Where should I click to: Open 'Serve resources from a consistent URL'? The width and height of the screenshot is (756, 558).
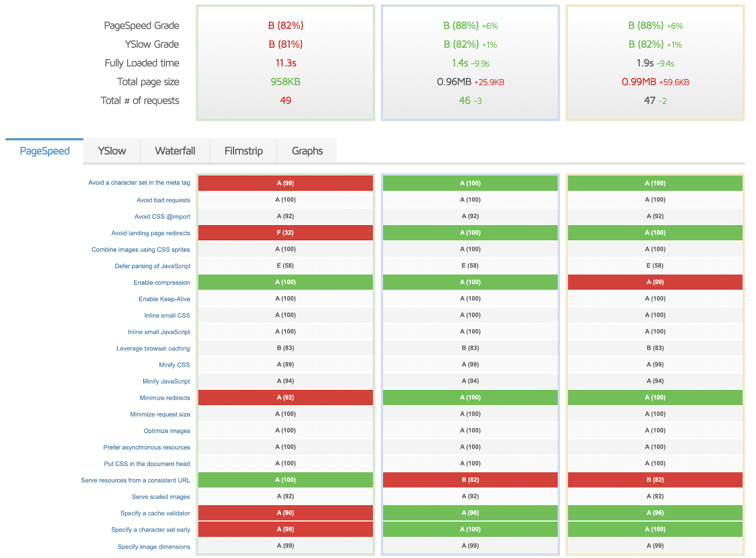[135, 481]
